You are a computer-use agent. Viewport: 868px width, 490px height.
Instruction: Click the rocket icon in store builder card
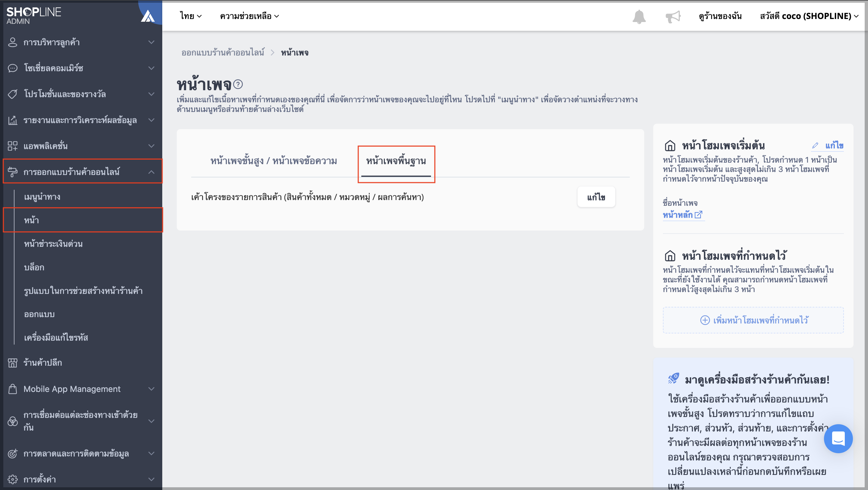(673, 379)
